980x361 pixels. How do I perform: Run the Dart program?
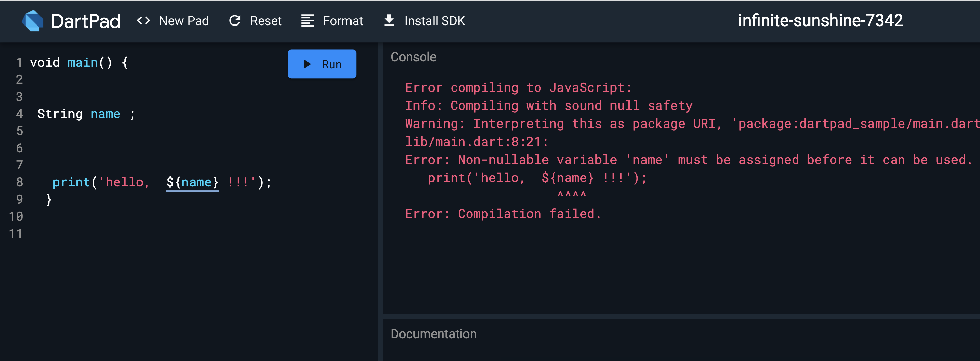322,64
